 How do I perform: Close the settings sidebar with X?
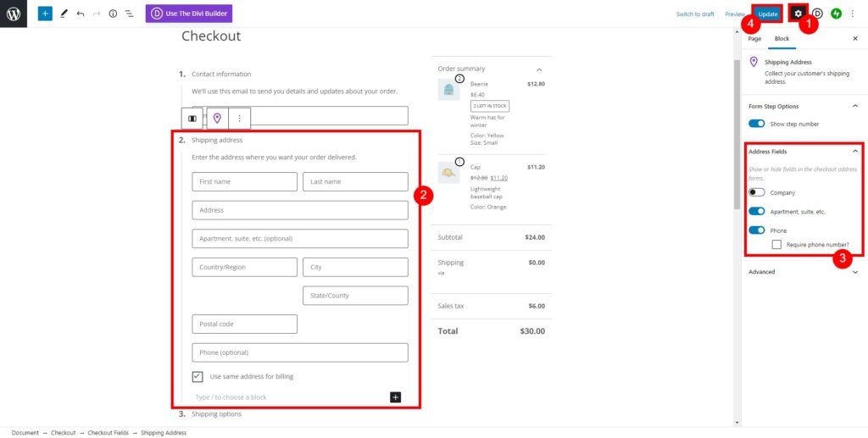point(854,39)
